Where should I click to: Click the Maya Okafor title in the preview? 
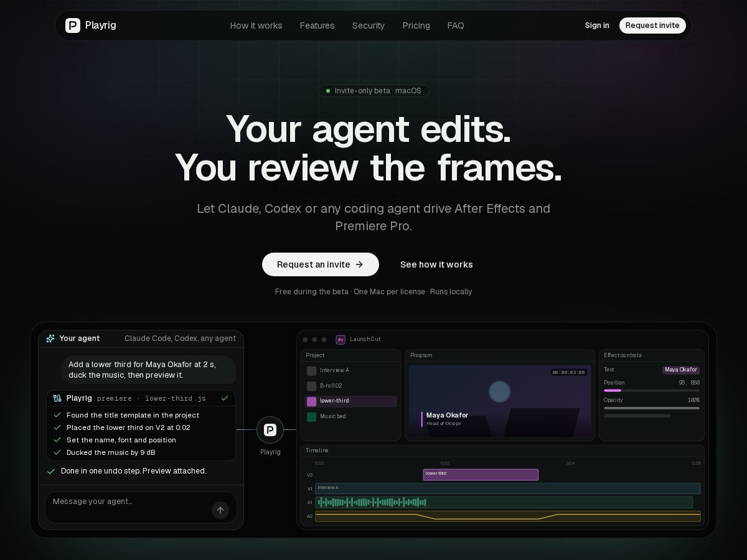(x=447, y=415)
